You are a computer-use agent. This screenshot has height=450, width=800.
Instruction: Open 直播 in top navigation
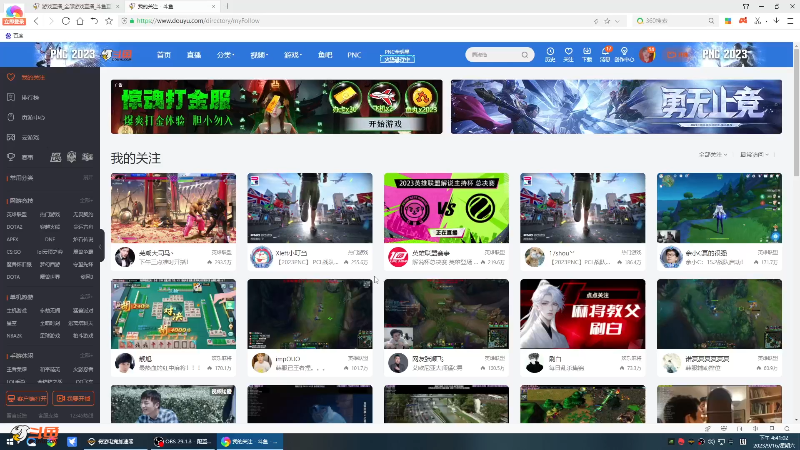[193, 55]
